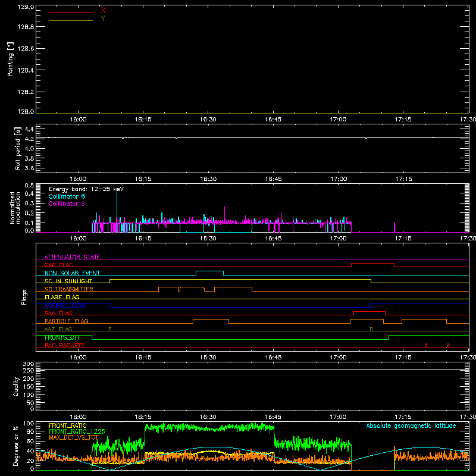Click the Absolute geomagnetic latitude label
The image size is (476, 476).
click(x=411, y=425)
